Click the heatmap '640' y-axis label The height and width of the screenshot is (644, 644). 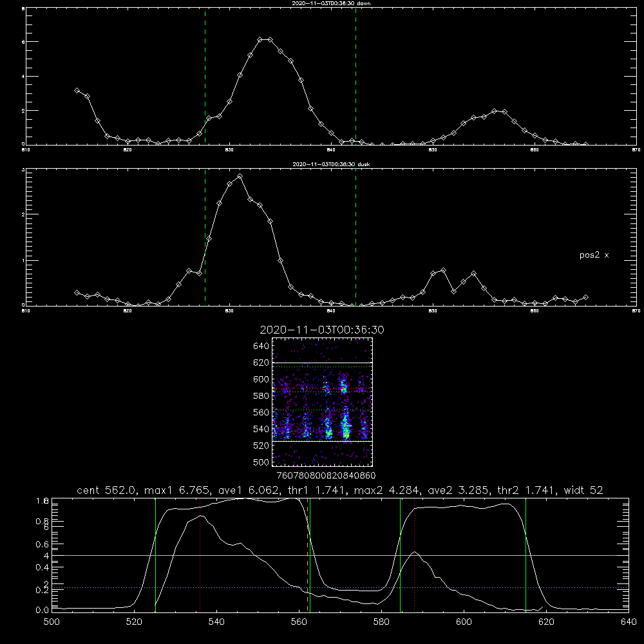pyautogui.click(x=261, y=346)
